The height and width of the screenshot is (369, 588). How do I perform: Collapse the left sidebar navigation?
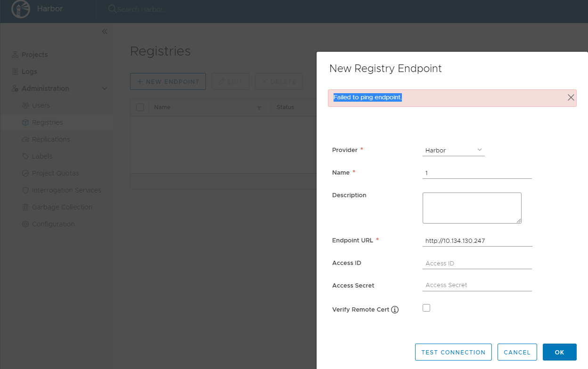pyautogui.click(x=105, y=32)
